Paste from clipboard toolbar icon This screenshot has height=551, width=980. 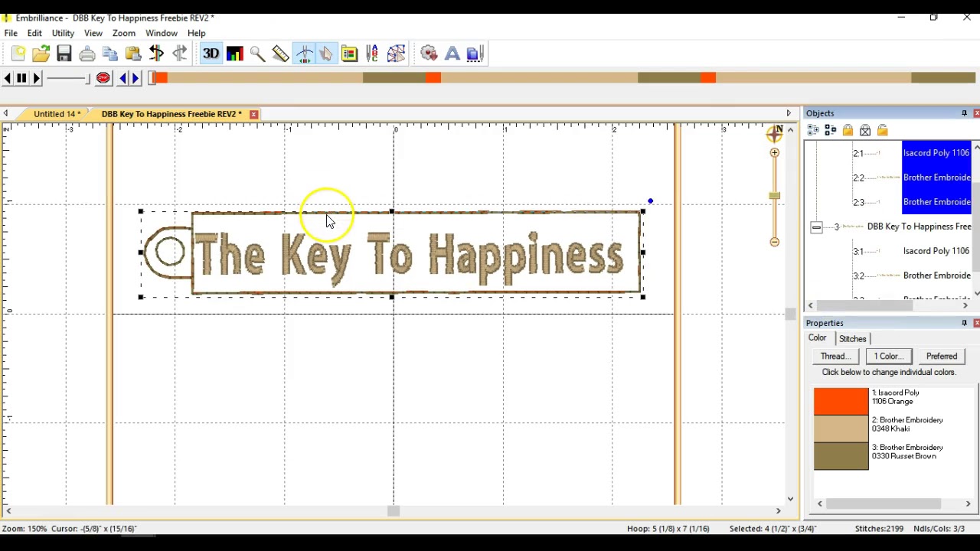coord(133,54)
